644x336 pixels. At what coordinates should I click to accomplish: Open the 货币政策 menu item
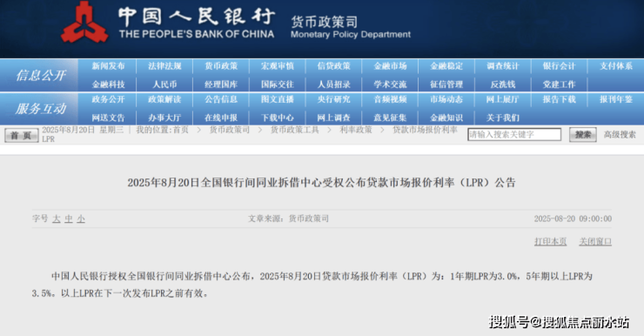click(221, 66)
